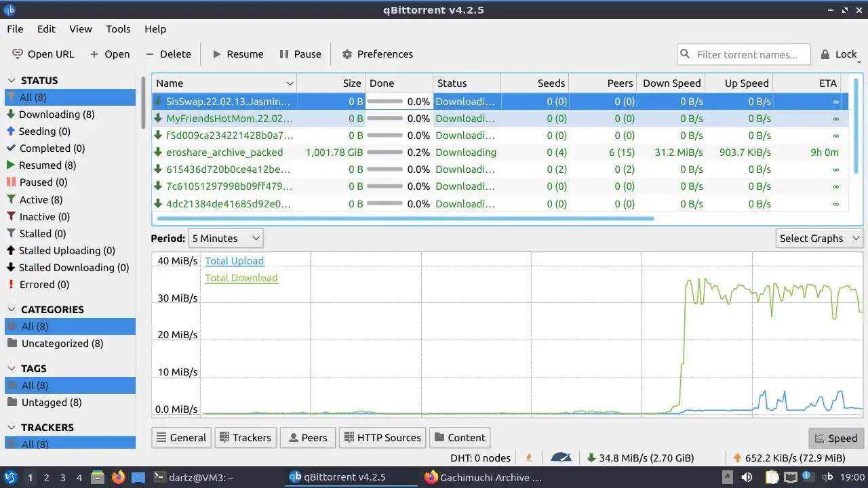The width and height of the screenshot is (868, 488).
Task: Sort by the Down Speed column header
Action: pos(671,83)
